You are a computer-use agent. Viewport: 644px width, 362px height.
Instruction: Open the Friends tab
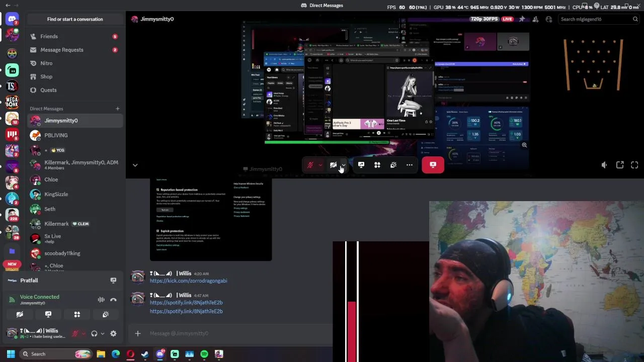(x=75, y=36)
